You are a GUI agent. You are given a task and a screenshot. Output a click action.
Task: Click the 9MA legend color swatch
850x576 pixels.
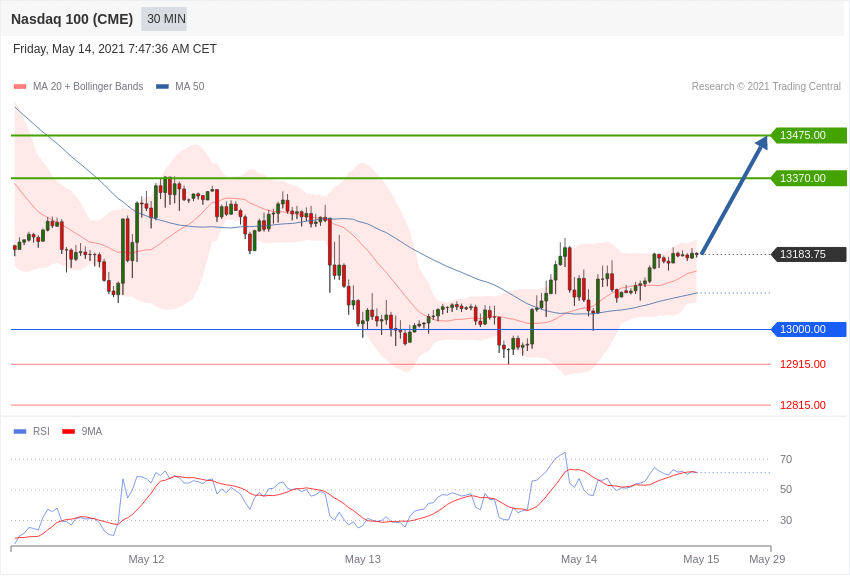point(69,431)
